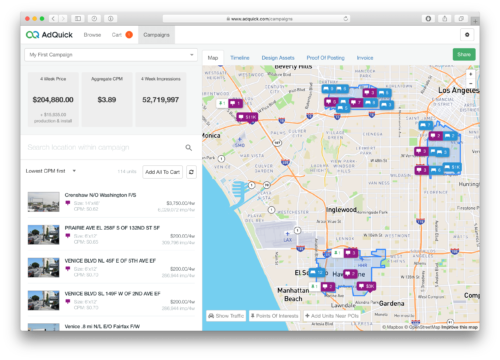Open the Proof Of Posting tab
This screenshot has width=500, height=360.
tap(325, 58)
